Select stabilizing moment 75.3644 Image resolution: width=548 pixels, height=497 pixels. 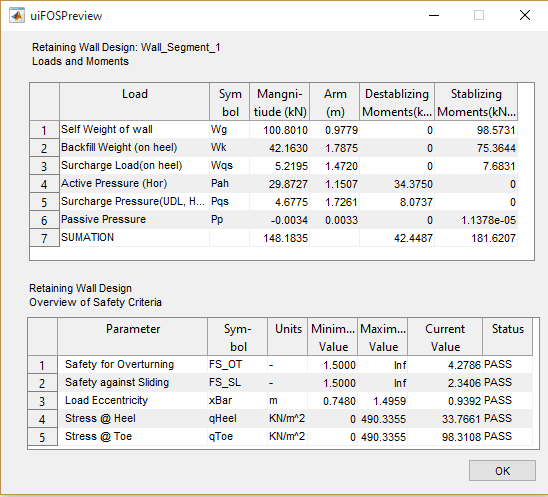pyautogui.click(x=476, y=148)
